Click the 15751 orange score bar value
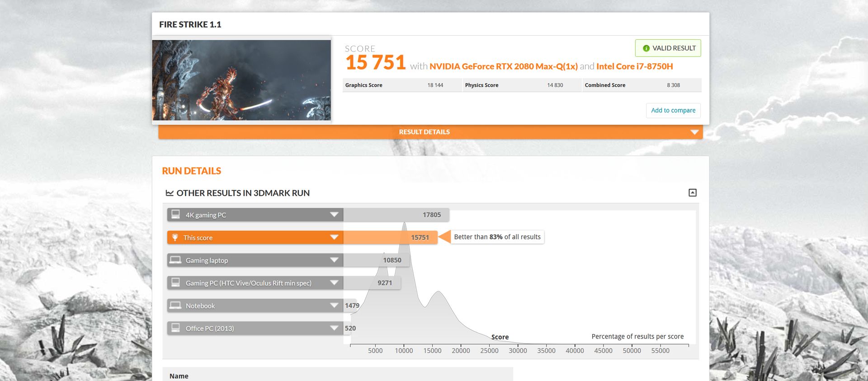 [420, 238]
